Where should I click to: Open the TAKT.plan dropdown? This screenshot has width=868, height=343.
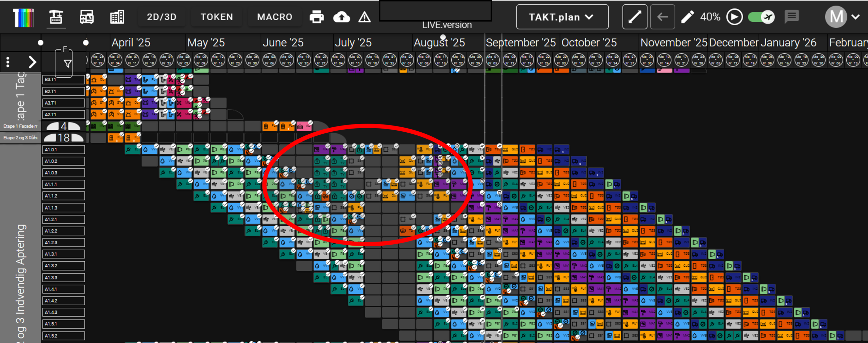(562, 17)
